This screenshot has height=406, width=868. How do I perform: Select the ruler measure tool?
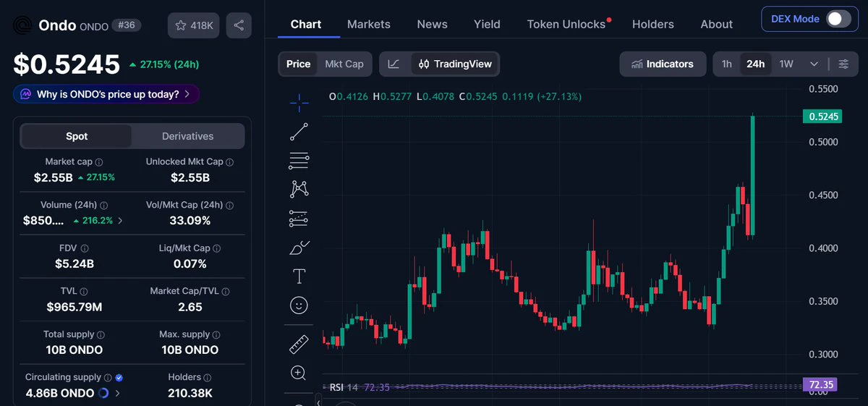(299, 344)
